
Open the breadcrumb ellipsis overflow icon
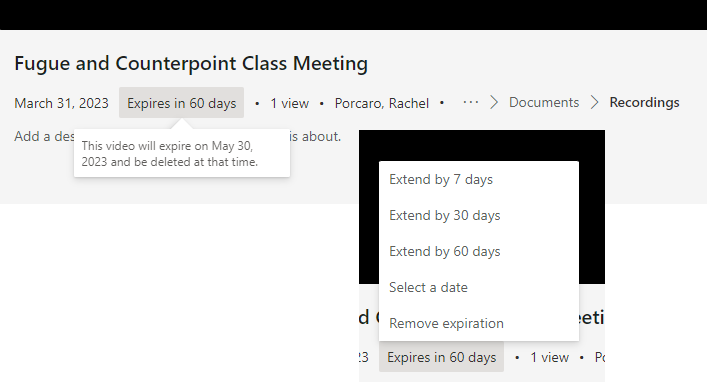pyautogui.click(x=471, y=102)
